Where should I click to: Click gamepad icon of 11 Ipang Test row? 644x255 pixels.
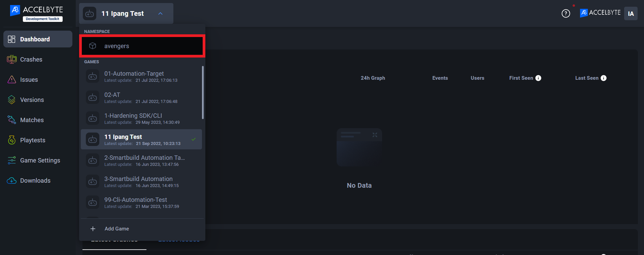tap(93, 140)
